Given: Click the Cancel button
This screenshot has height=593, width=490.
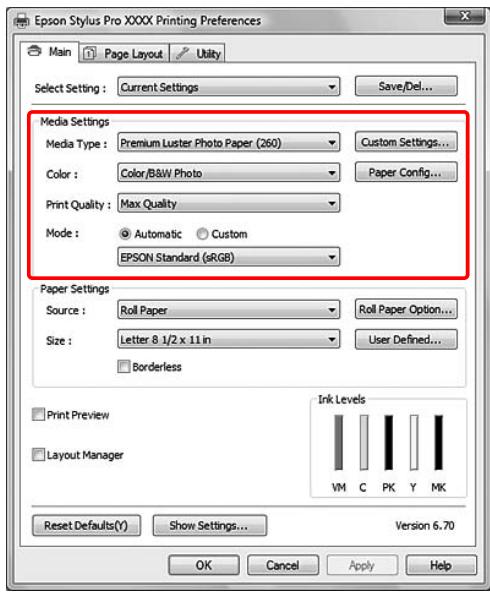Looking at the screenshot, I should (283, 565).
